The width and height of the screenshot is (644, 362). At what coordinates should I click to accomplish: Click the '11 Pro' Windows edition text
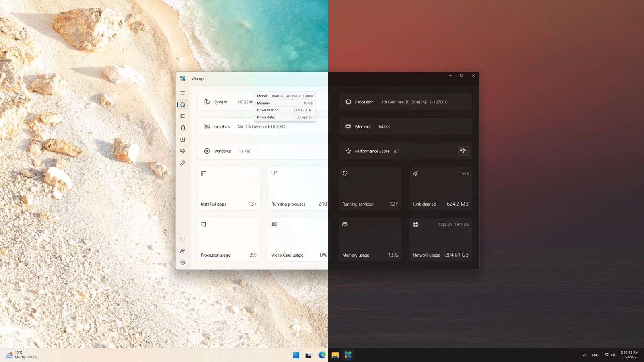point(244,151)
